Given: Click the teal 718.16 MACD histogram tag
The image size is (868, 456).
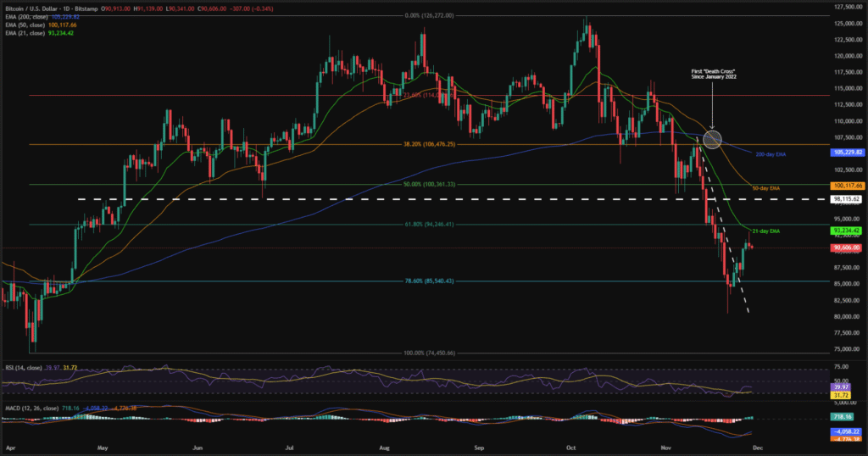Looking at the screenshot, I should click(x=842, y=417).
